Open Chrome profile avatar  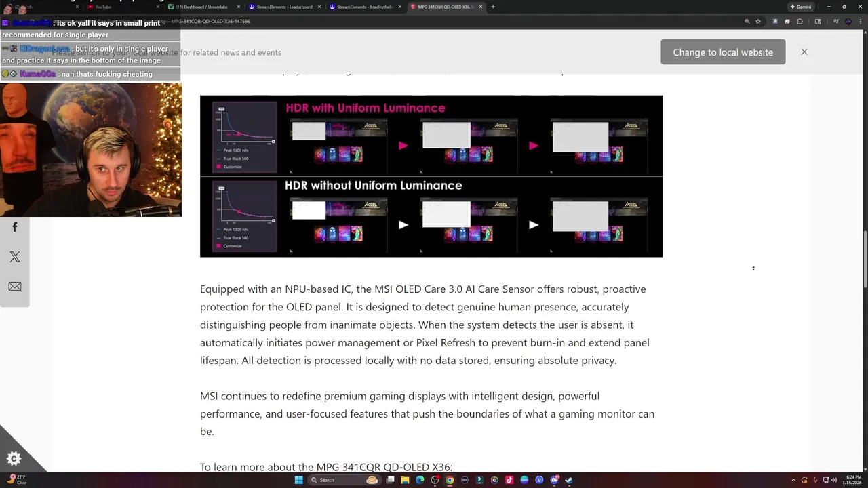point(848,22)
